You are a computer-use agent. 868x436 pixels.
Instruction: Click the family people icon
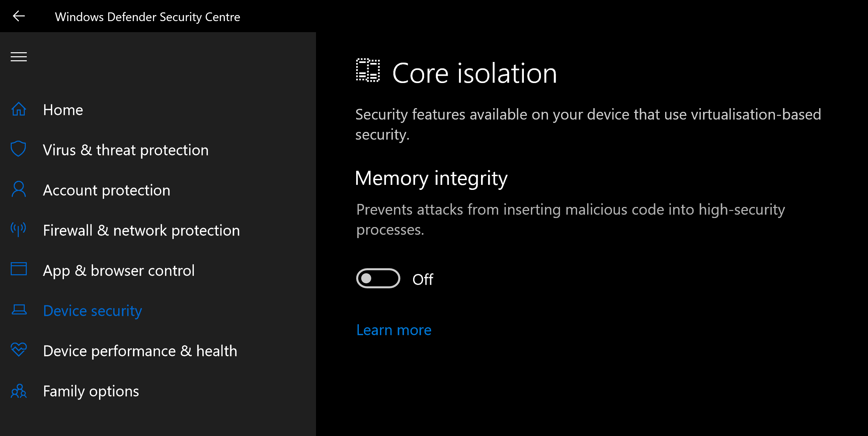point(18,391)
